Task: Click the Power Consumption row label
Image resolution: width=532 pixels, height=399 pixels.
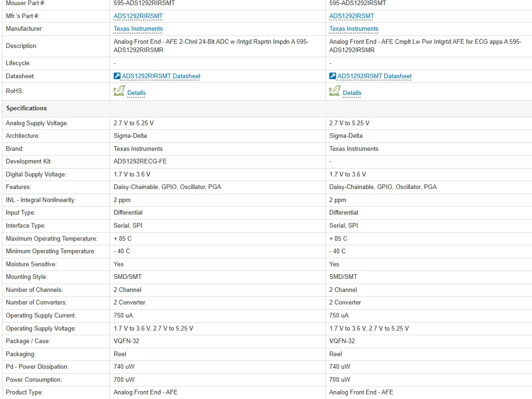Action: [34, 379]
